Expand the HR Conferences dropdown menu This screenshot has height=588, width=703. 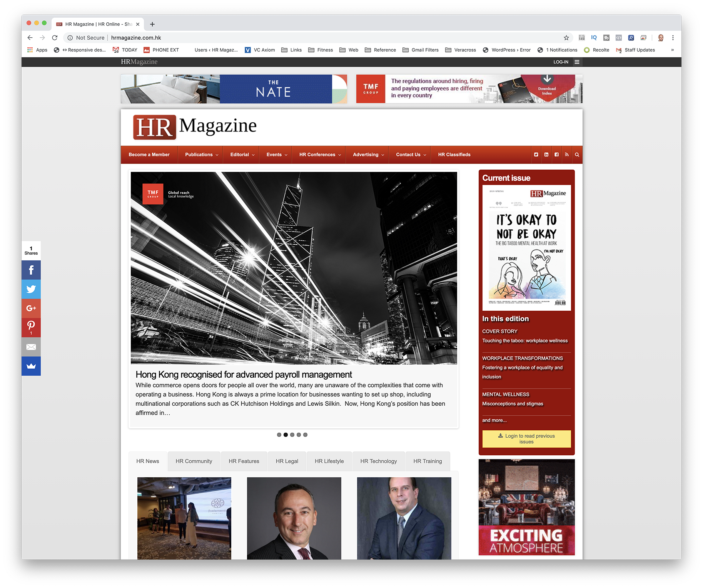click(x=320, y=155)
